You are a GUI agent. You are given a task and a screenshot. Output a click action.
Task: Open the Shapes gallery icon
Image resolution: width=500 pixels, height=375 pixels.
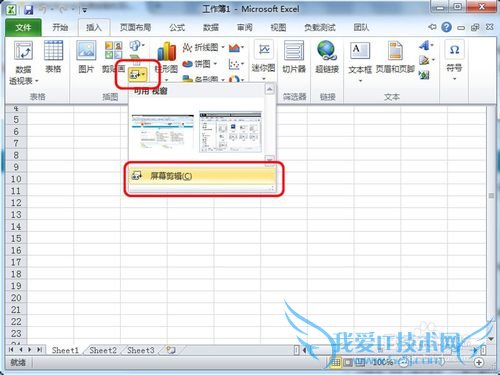click(x=136, y=45)
